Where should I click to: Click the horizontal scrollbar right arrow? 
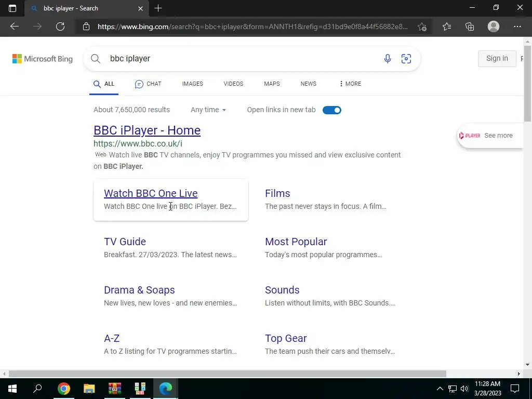(519, 374)
